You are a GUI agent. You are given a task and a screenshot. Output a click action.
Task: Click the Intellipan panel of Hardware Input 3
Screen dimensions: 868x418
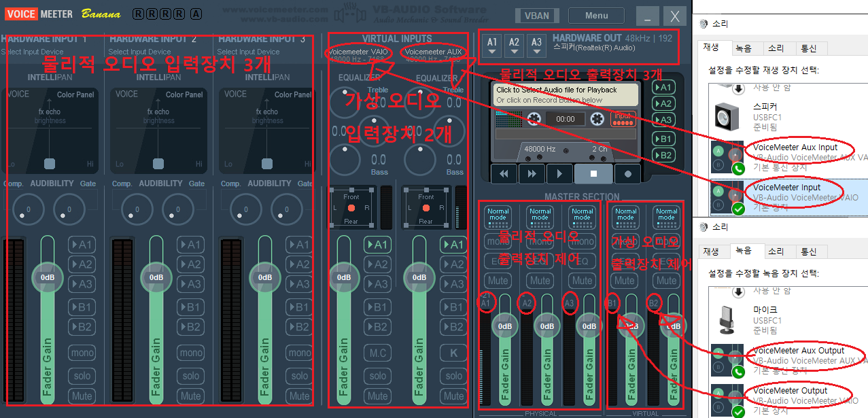(268, 130)
